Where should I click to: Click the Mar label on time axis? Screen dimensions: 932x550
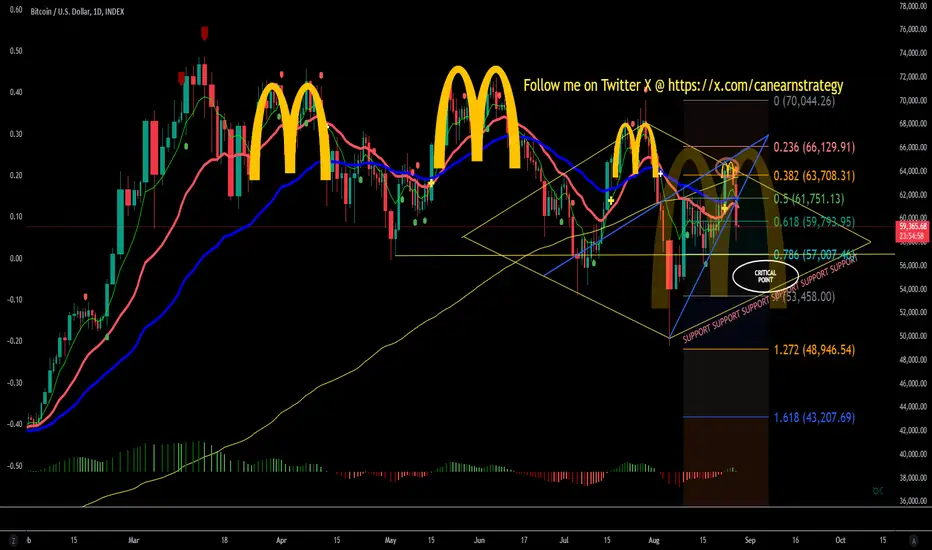coord(134,540)
